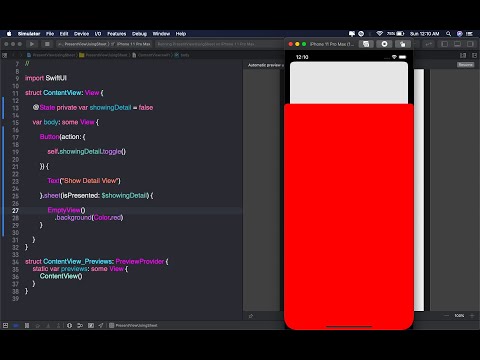The image size is (480, 360).
Task: Open the Window menu
Action: click(161, 34)
